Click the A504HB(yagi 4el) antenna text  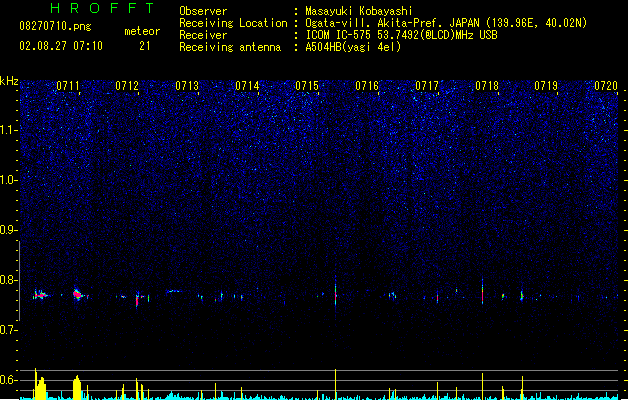tap(353, 47)
